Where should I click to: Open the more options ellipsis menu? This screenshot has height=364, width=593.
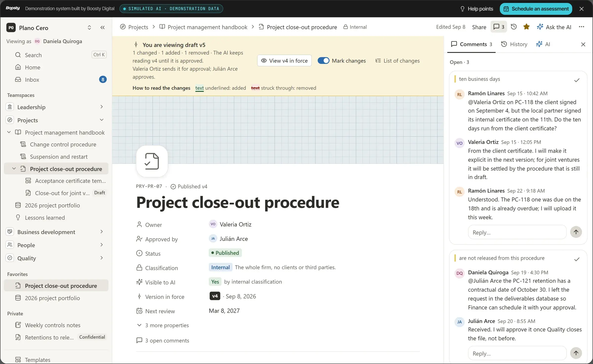[x=581, y=27]
